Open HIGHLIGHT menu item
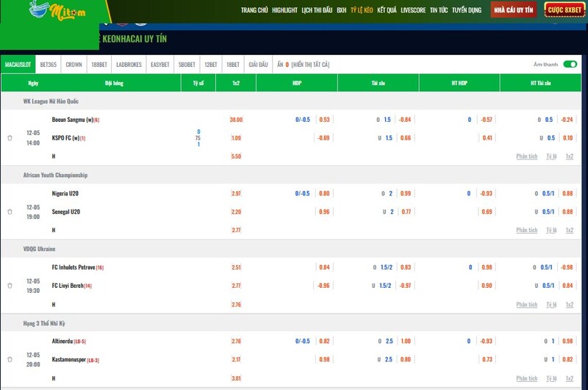588x390 pixels. [284, 10]
